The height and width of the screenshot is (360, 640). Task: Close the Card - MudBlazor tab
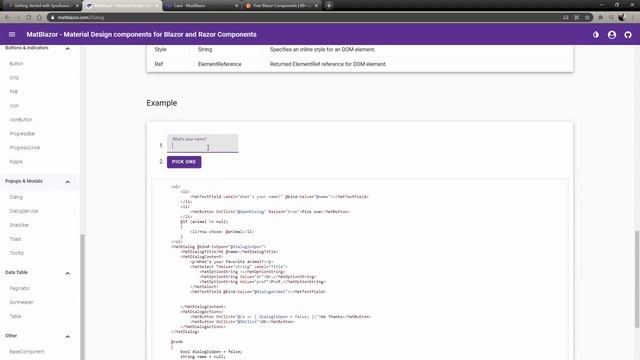pyautogui.click(x=236, y=6)
